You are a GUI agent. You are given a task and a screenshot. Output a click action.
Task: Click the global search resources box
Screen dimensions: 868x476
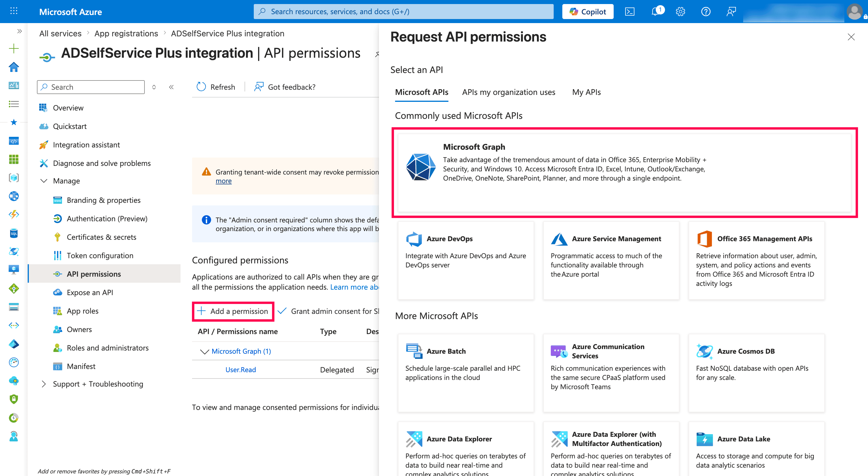tap(403, 12)
